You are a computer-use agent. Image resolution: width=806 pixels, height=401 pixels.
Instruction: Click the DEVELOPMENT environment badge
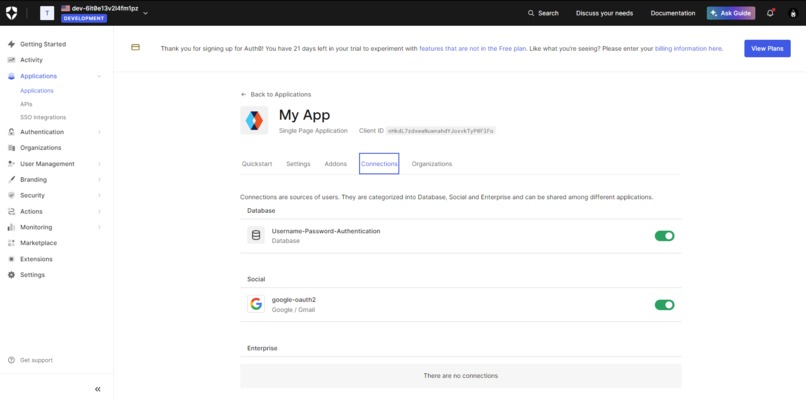[x=84, y=19]
